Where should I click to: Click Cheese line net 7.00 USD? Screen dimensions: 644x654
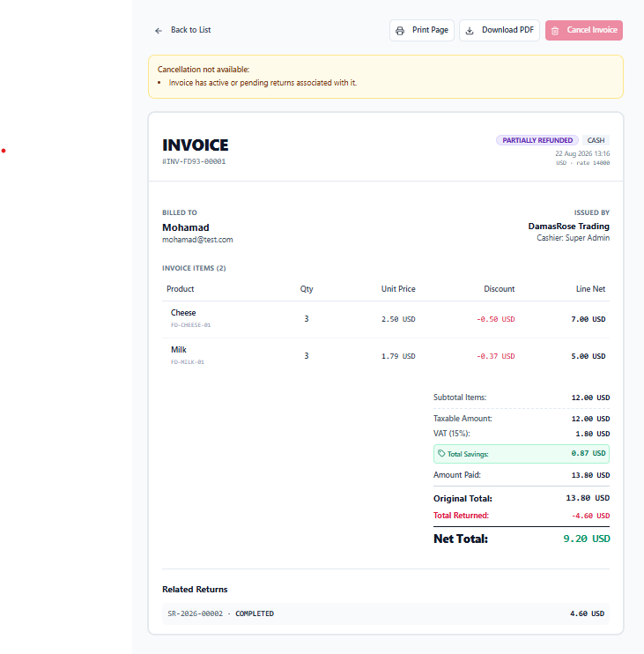[588, 319]
